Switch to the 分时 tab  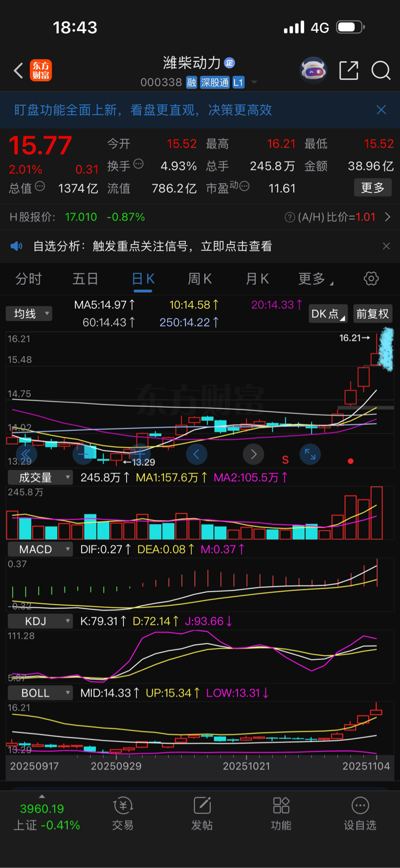tap(29, 279)
